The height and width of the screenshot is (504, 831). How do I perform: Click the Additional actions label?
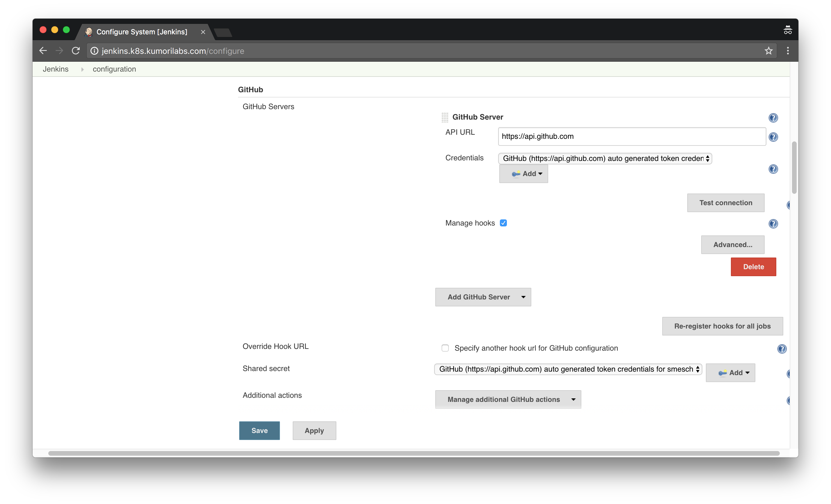coord(272,395)
